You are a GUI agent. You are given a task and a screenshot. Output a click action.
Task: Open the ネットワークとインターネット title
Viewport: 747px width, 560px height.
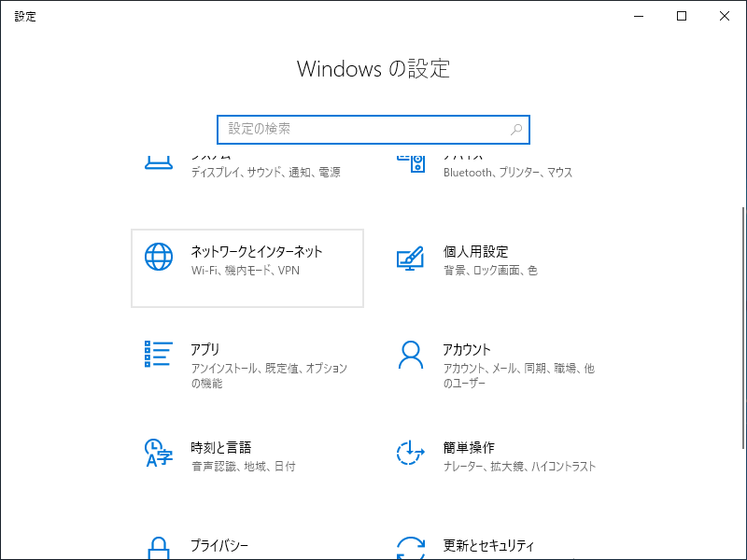257,251
